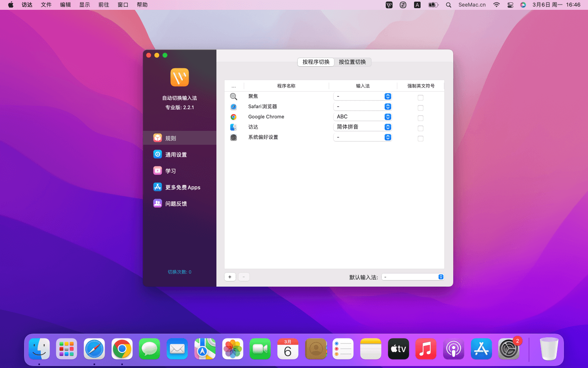Click the plus button to add rule
Screen dimensions: 588x368
click(230, 277)
